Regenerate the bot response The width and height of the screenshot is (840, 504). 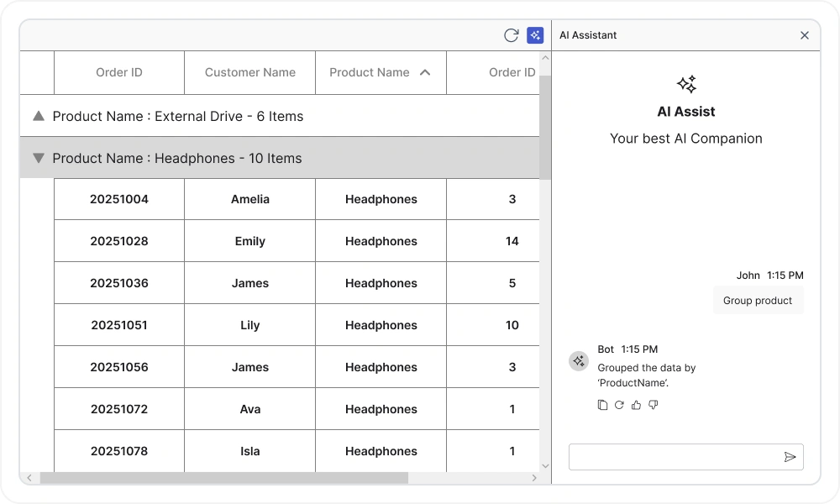(619, 405)
